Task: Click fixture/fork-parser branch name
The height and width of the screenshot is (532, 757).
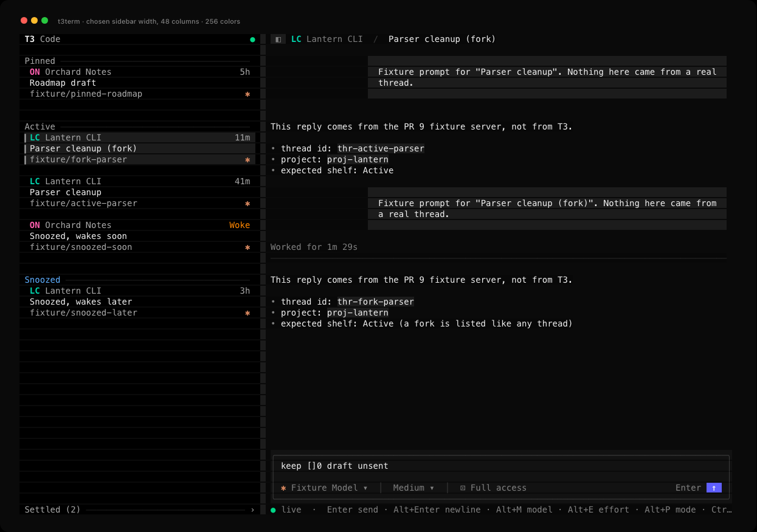Action: pyautogui.click(x=78, y=159)
